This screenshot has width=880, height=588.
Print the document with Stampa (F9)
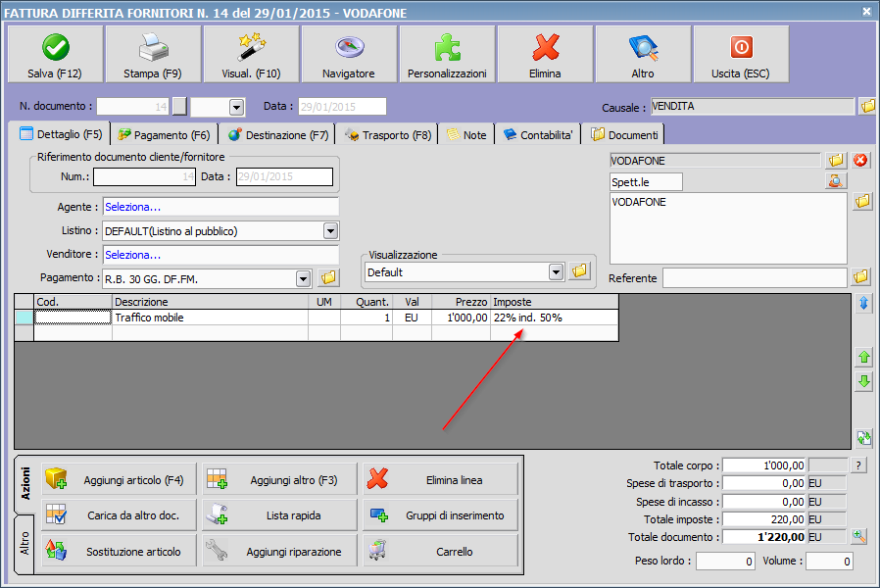[x=153, y=55]
